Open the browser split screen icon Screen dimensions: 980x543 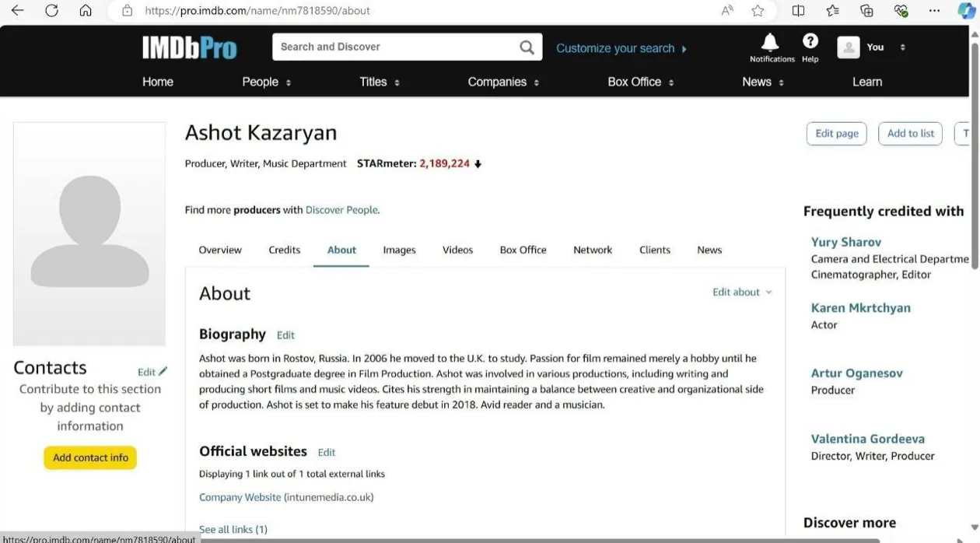point(798,11)
